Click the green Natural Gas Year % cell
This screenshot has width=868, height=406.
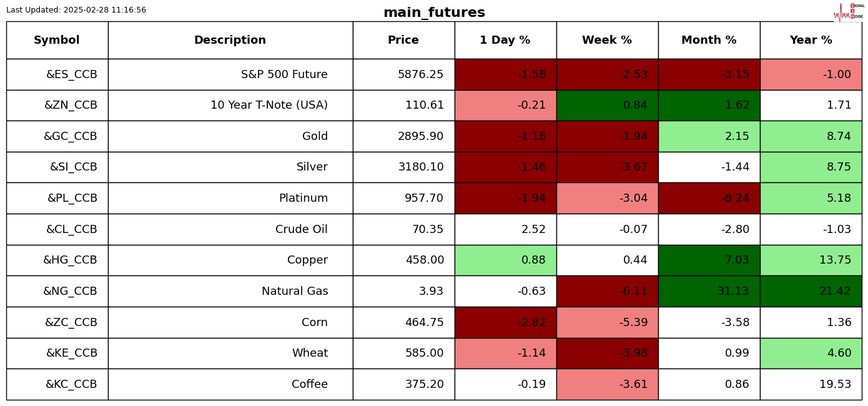[811, 291]
